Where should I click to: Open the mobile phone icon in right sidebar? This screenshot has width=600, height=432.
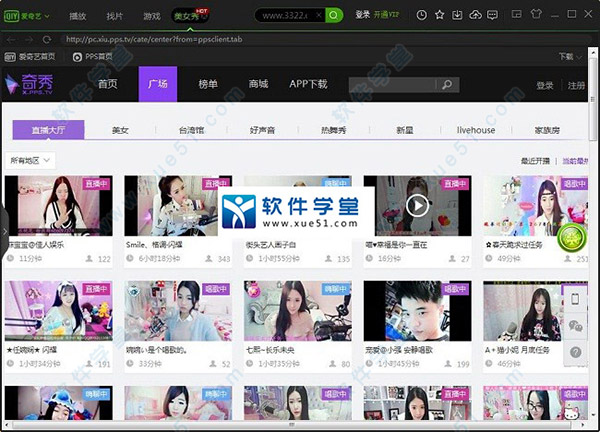point(576,299)
